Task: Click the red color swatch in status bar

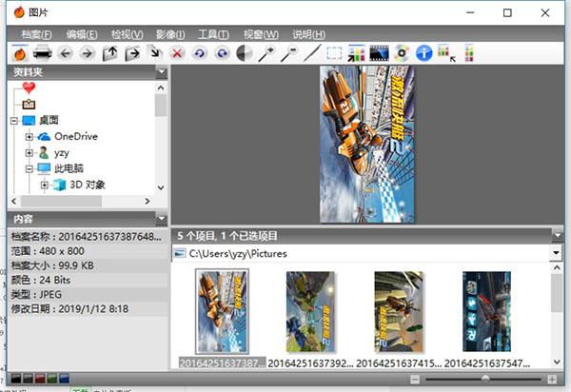Action: pos(40,379)
